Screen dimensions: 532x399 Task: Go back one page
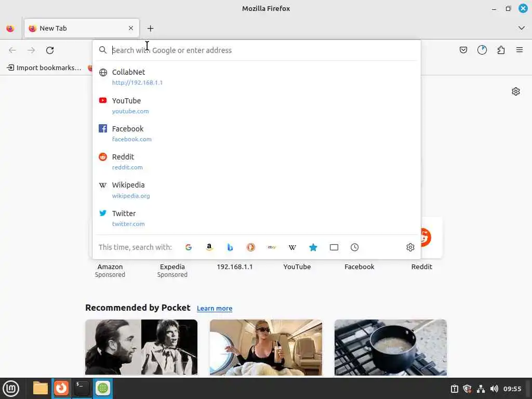(12, 50)
